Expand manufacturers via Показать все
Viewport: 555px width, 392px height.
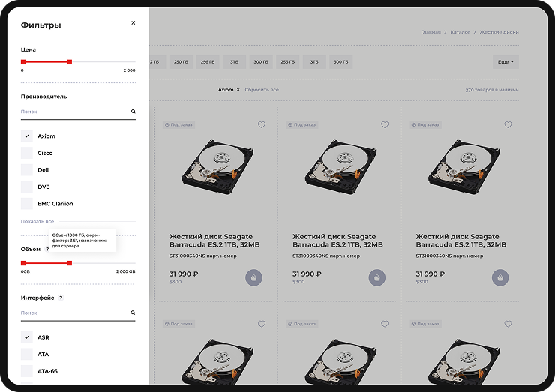click(37, 221)
